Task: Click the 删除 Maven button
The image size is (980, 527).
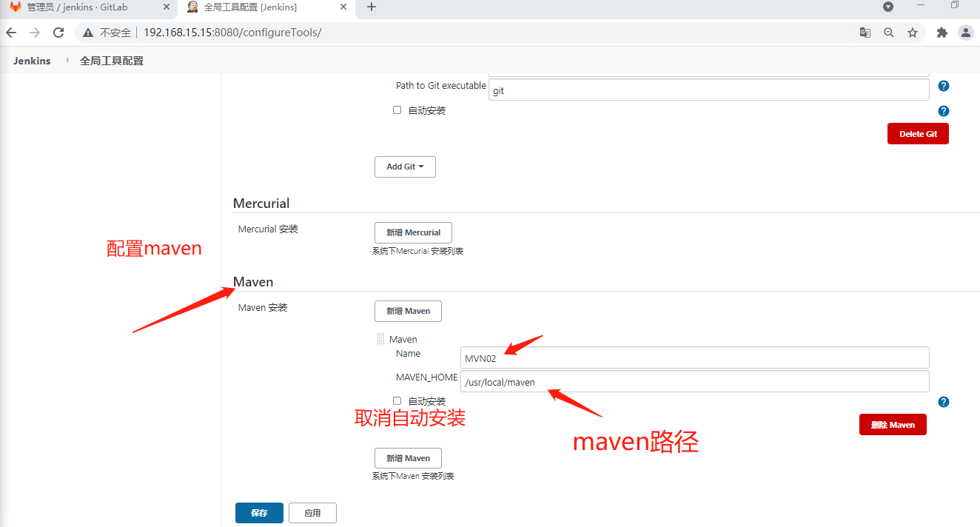Action: (x=893, y=425)
